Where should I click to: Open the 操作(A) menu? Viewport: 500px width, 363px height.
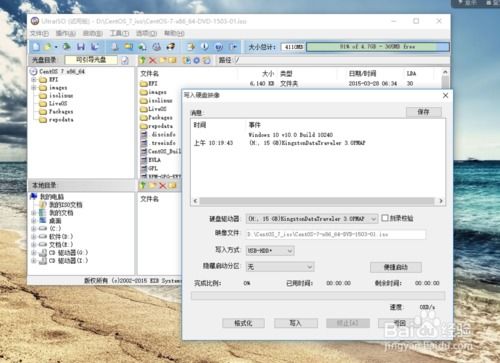[65, 33]
